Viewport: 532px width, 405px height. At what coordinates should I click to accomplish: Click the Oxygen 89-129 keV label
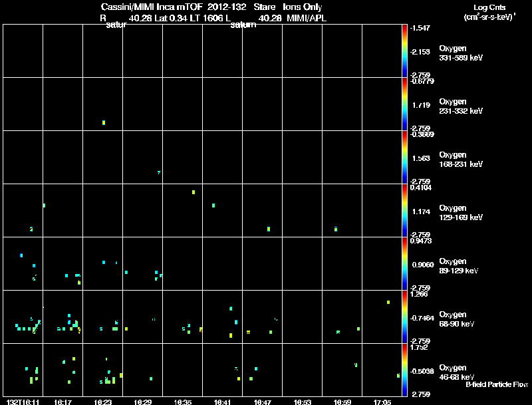coord(459,266)
